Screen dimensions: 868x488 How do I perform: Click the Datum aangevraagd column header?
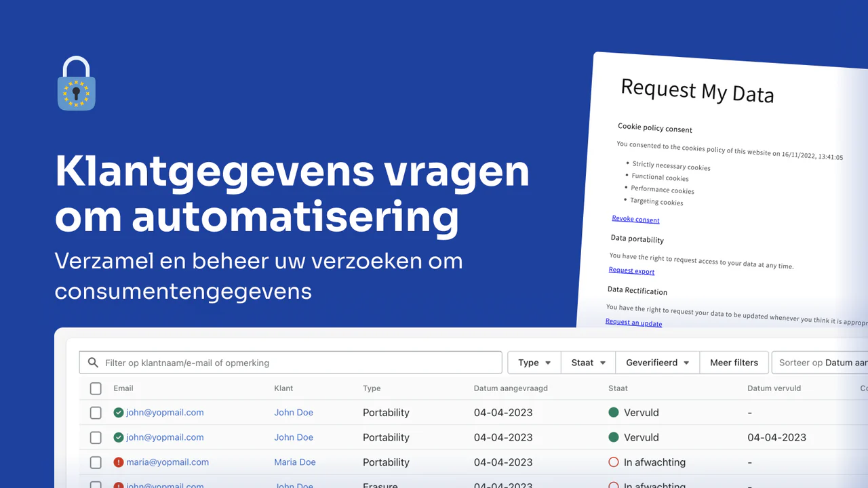click(x=511, y=388)
